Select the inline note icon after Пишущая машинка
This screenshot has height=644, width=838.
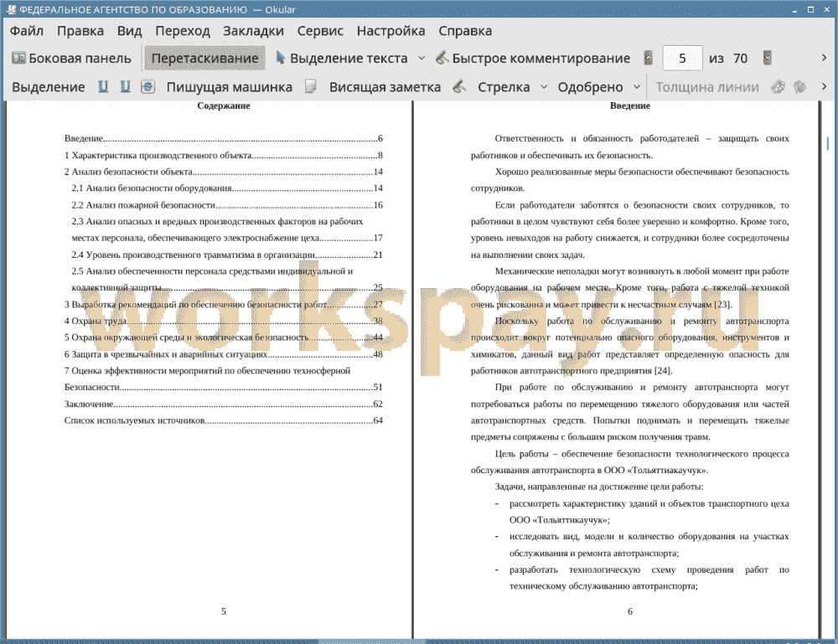pyautogui.click(x=311, y=86)
